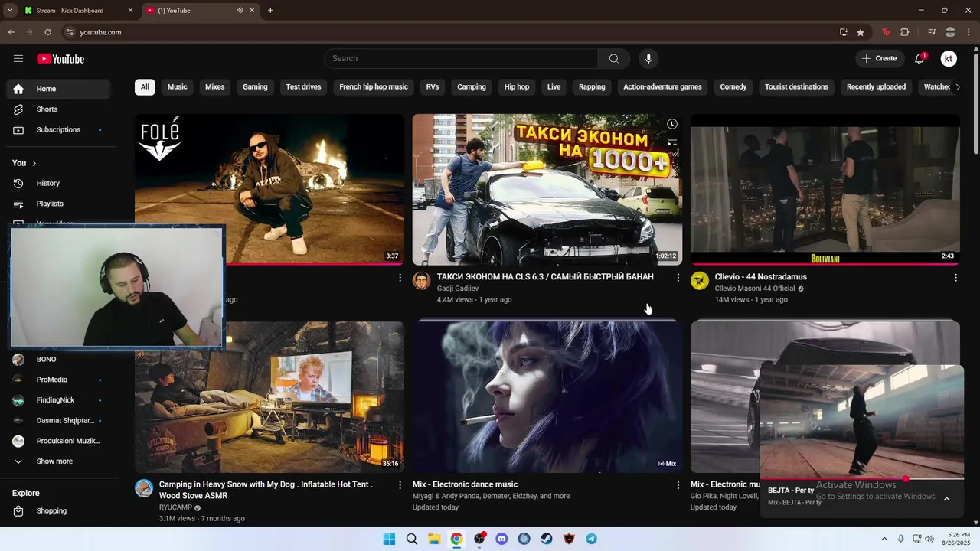Screen dimensions: 980x551
Task: Mute the YouTube tab audio icon
Action: point(240,11)
